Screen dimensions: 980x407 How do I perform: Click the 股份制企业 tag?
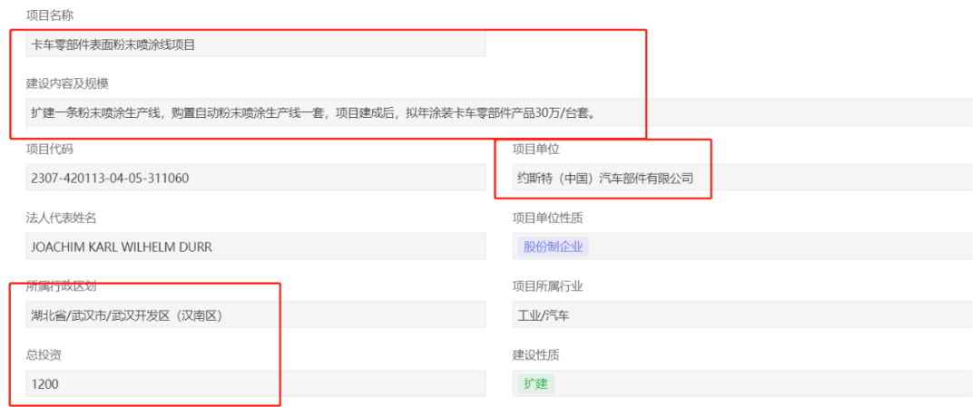pyautogui.click(x=554, y=247)
